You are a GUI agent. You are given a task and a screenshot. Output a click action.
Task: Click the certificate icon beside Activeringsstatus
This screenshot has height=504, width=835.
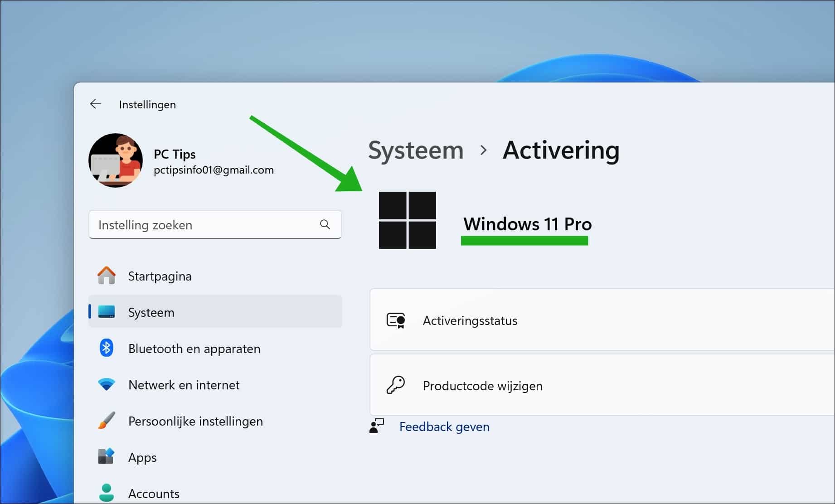pyautogui.click(x=395, y=320)
